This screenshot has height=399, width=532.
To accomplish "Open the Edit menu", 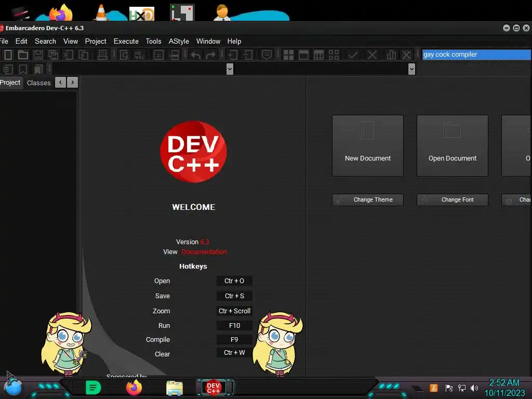I will coord(21,41).
